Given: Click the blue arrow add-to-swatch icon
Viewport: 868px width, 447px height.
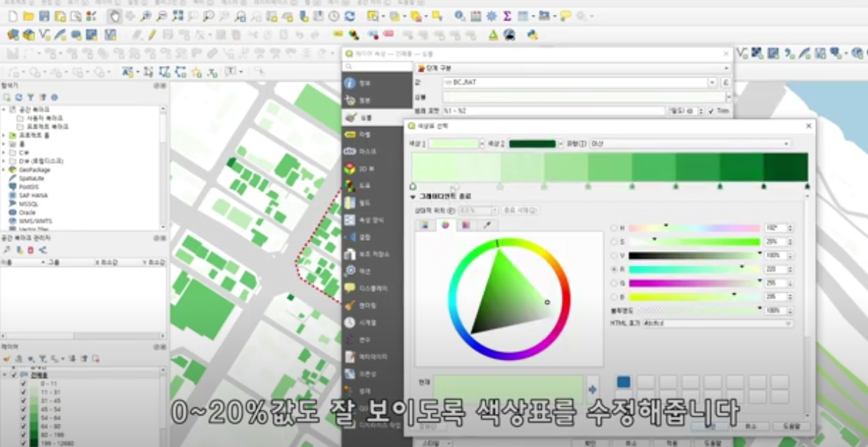Looking at the screenshot, I should coord(592,389).
